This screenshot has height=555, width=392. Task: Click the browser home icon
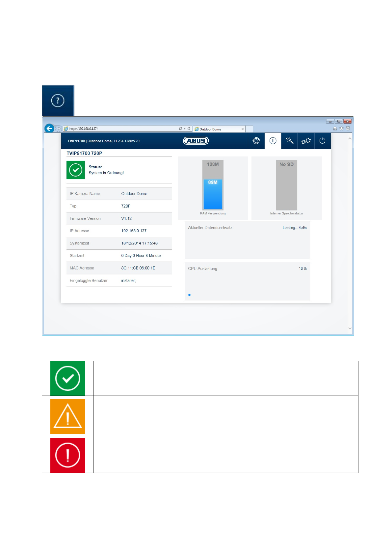pos(335,128)
